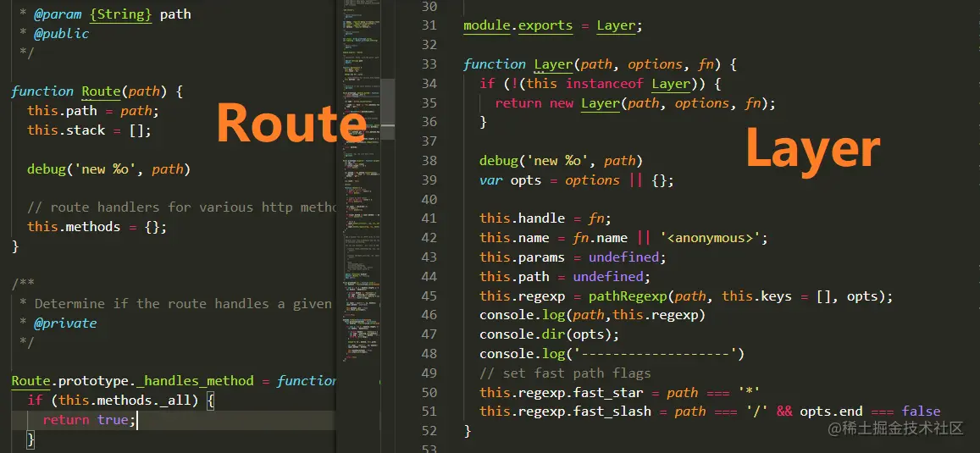Click debug('new %o', path) in the Route function

(x=108, y=168)
